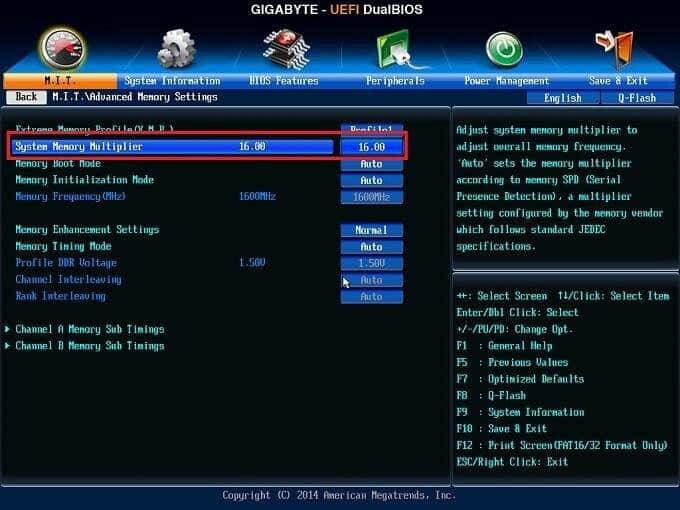Open the System Information tab
680x510 pixels.
172,81
